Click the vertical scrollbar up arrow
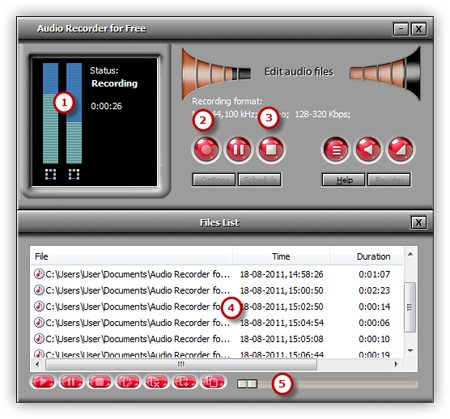450x419 pixels. 410,254
